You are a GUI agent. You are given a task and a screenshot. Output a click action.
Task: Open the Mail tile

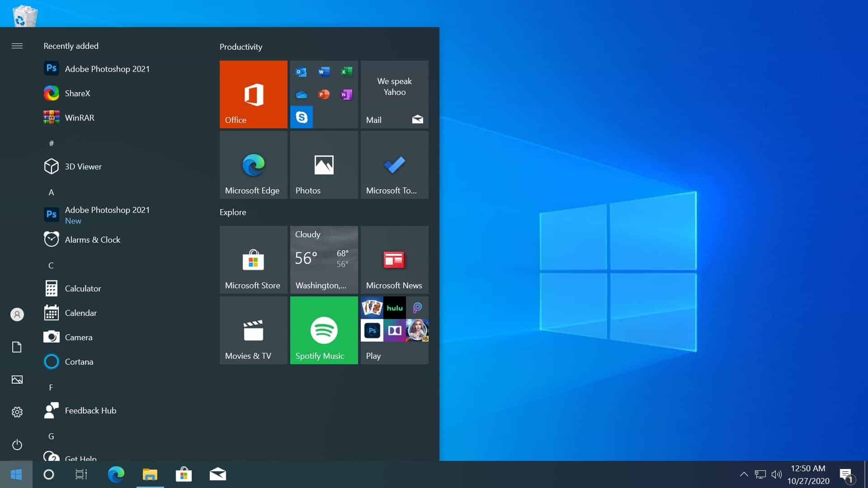point(394,94)
